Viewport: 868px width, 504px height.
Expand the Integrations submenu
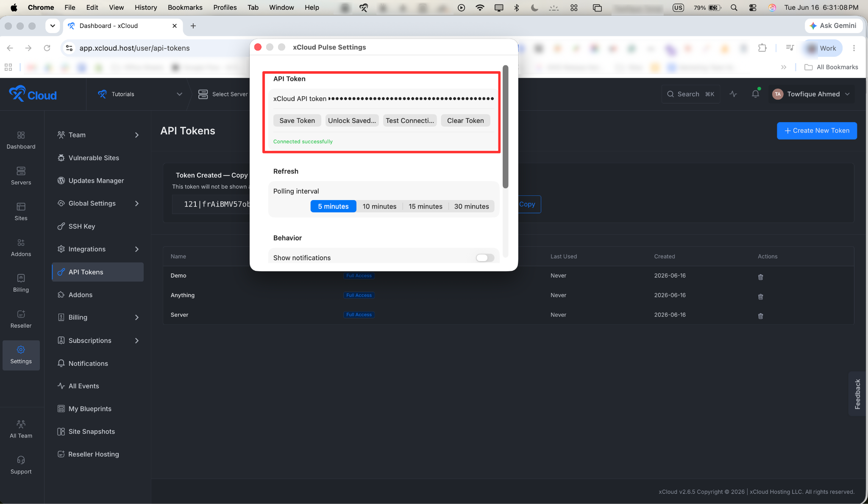(136, 249)
